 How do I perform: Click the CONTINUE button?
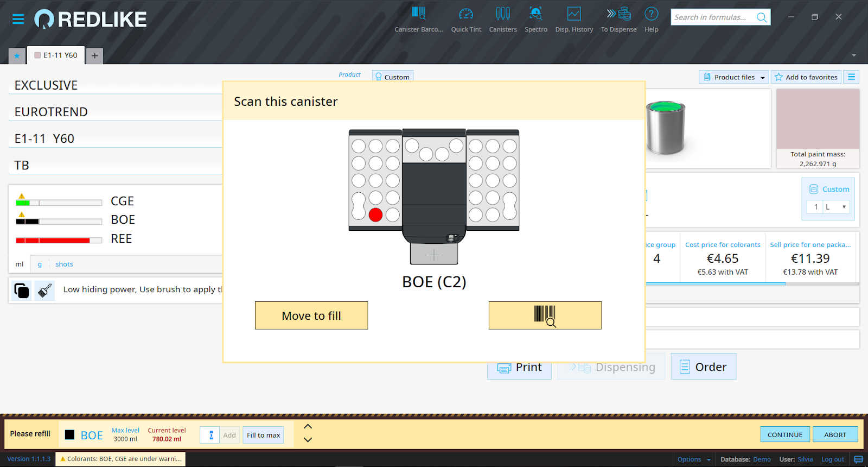coord(785,434)
